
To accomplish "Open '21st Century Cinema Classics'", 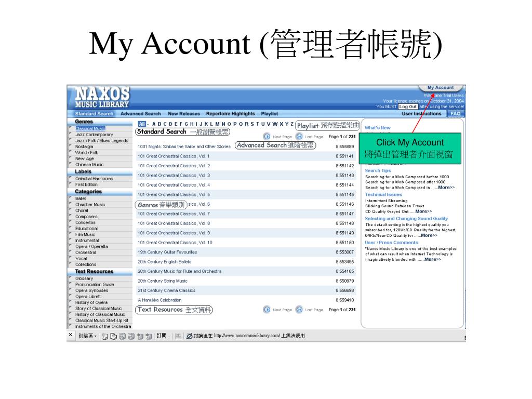I will 167,290.
